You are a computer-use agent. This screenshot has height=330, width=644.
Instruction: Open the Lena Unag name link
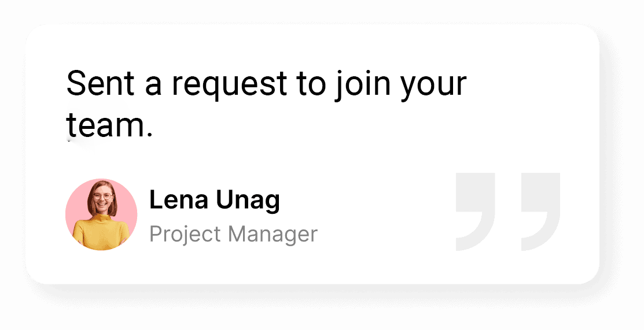click(214, 201)
